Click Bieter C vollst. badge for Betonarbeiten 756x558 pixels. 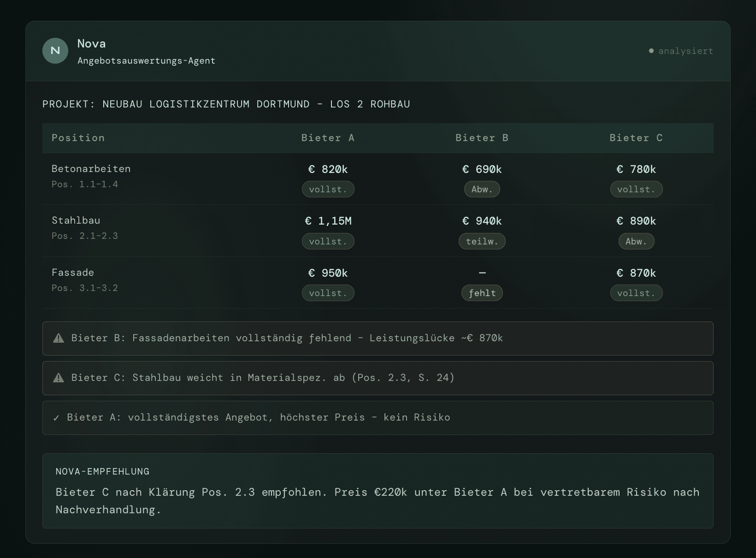637,190
